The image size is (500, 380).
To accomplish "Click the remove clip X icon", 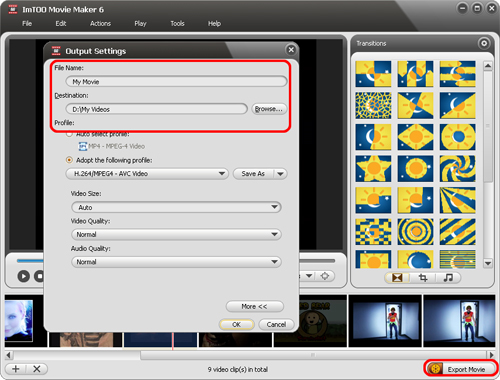I will [x=37, y=369].
